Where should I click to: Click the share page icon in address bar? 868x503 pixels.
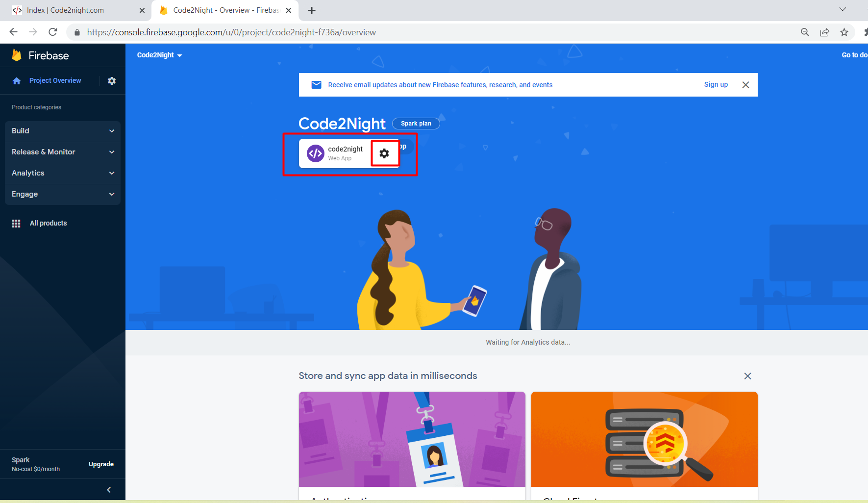pyautogui.click(x=824, y=32)
